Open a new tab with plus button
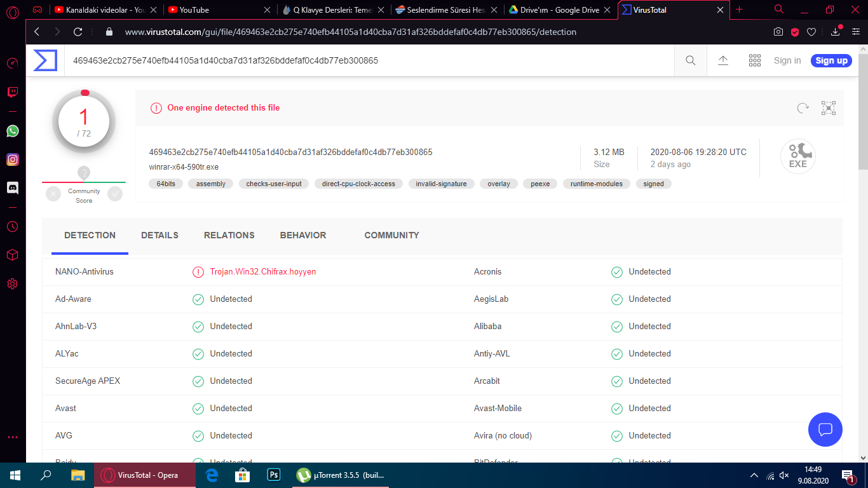Screen dimensions: 868x488 coord(739,10)
